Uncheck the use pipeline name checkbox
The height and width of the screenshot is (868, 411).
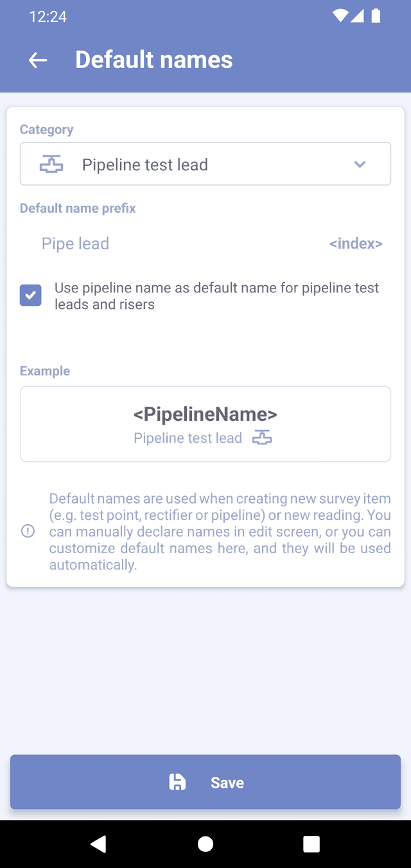click(x=31, y=296)
